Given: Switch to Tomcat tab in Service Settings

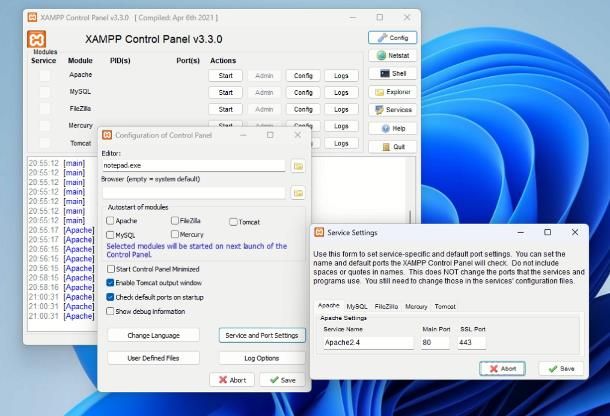Looking at the screenshot, I should (x=445, y=307).
